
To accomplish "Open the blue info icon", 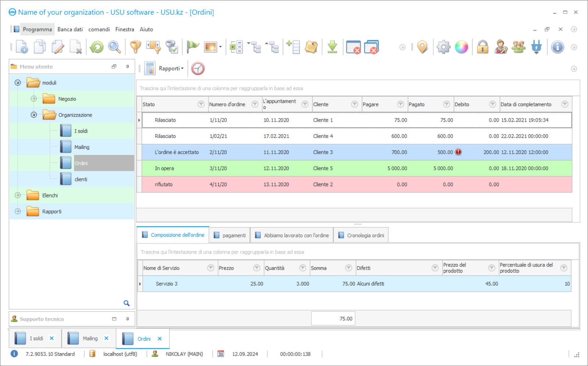I will [x=557, y=47].
